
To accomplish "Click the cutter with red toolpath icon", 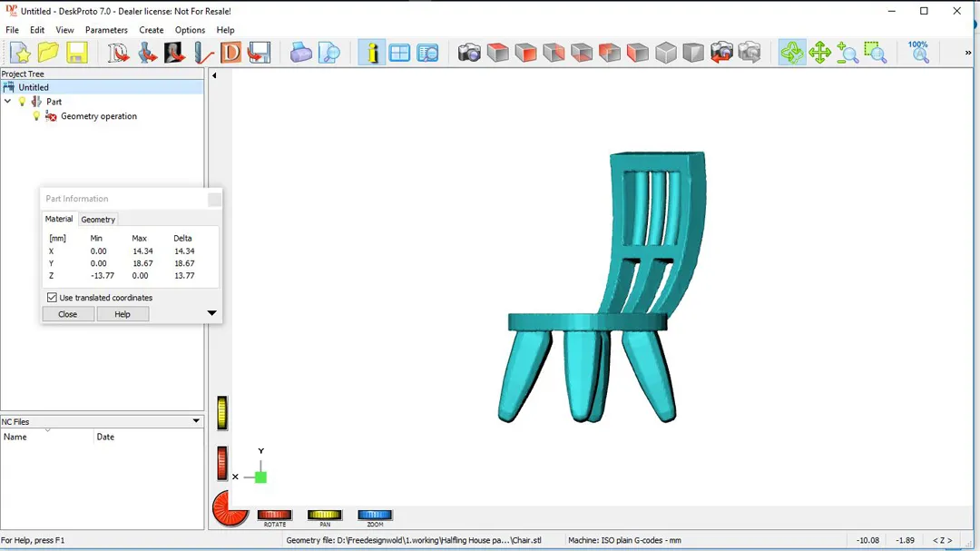I will coord(203,53).
